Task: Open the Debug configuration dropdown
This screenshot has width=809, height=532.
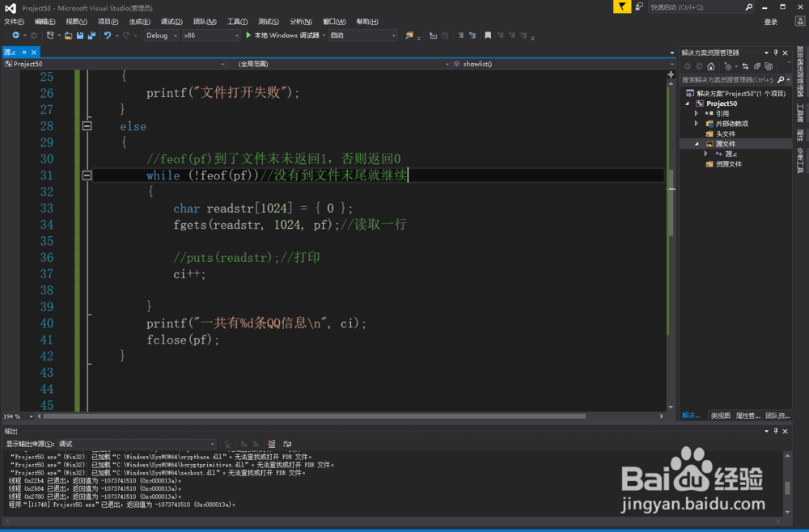Action: [162, 36]
